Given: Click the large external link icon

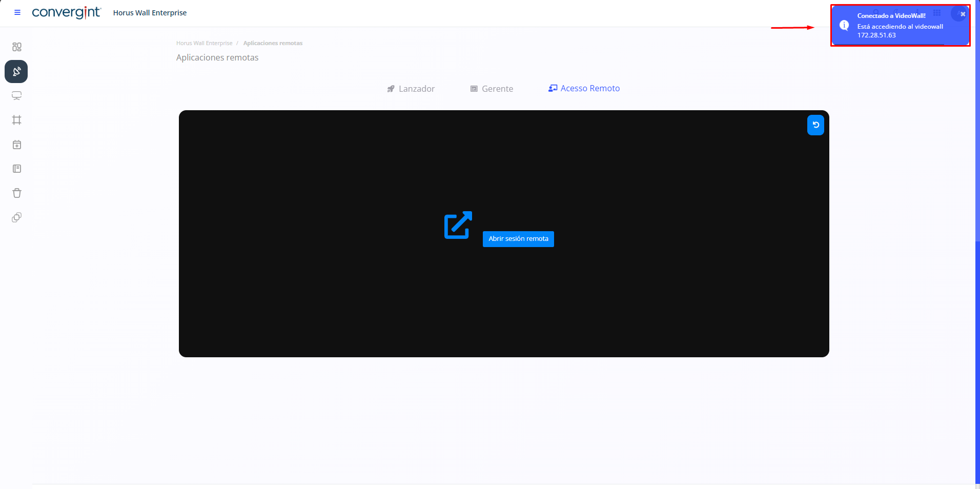Looking at the screenshot, I should (458, 225).
